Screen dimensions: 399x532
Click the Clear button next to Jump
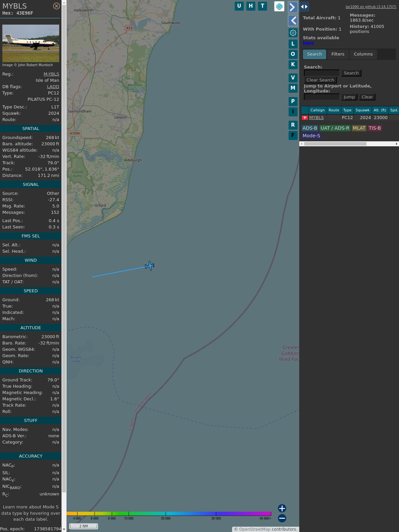367,97
